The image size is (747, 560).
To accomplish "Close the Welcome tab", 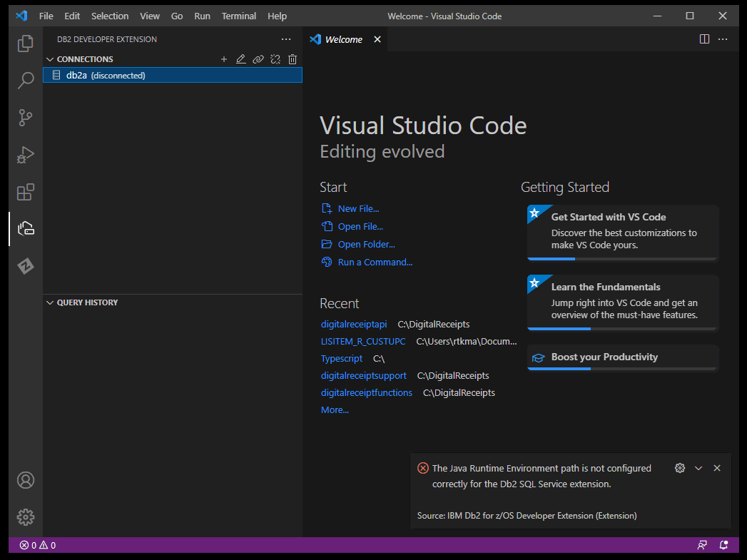I will [377, 39].
